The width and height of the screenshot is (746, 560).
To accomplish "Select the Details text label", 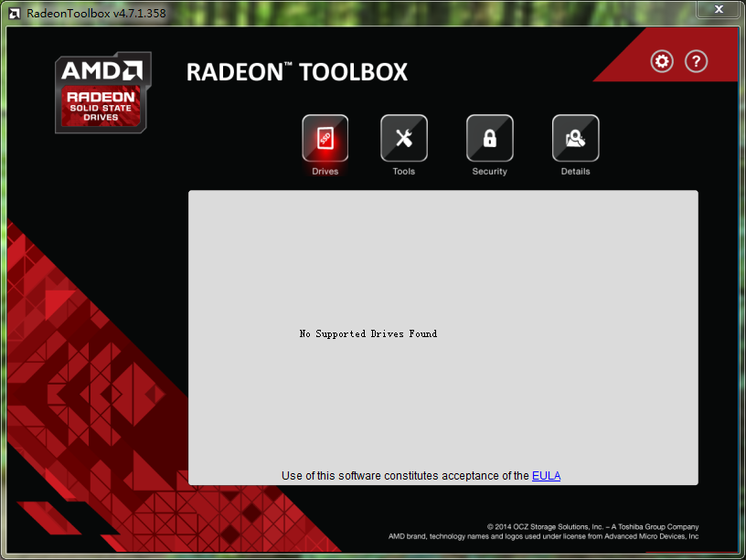I will 575,172.
